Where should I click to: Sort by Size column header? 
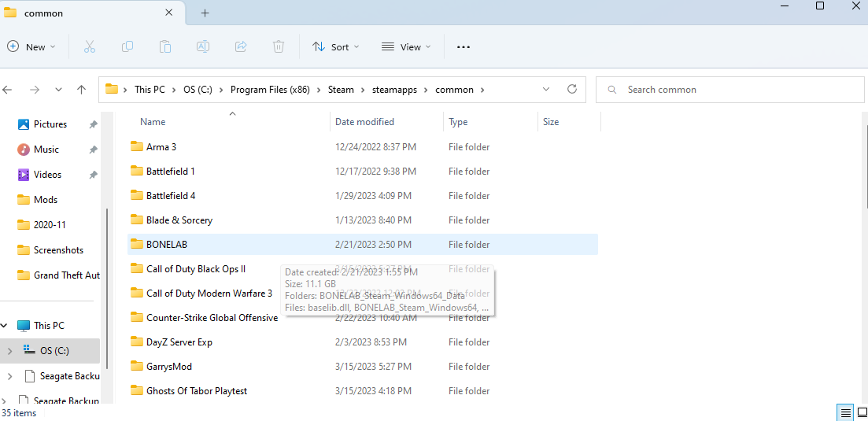[x=551, y=122]
